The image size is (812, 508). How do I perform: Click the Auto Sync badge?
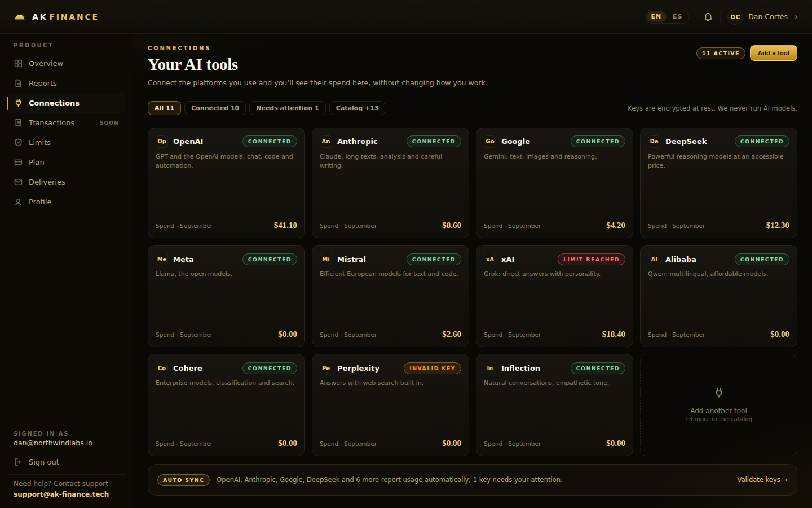click(183, 480)
